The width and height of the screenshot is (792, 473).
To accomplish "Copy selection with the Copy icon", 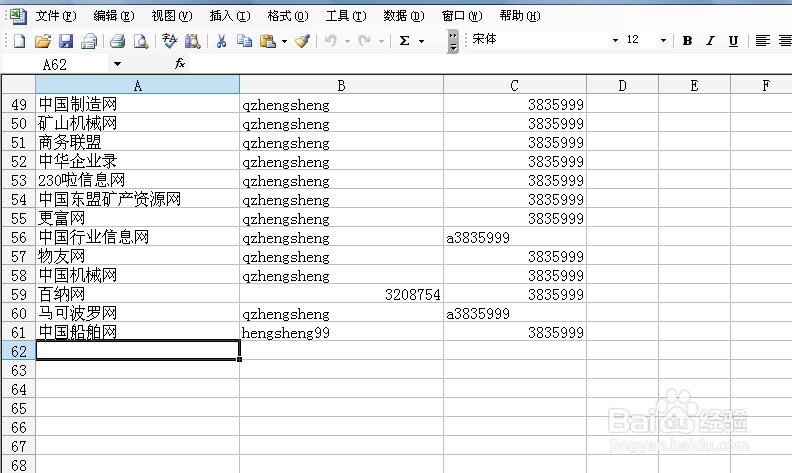I will pos(244,40).
